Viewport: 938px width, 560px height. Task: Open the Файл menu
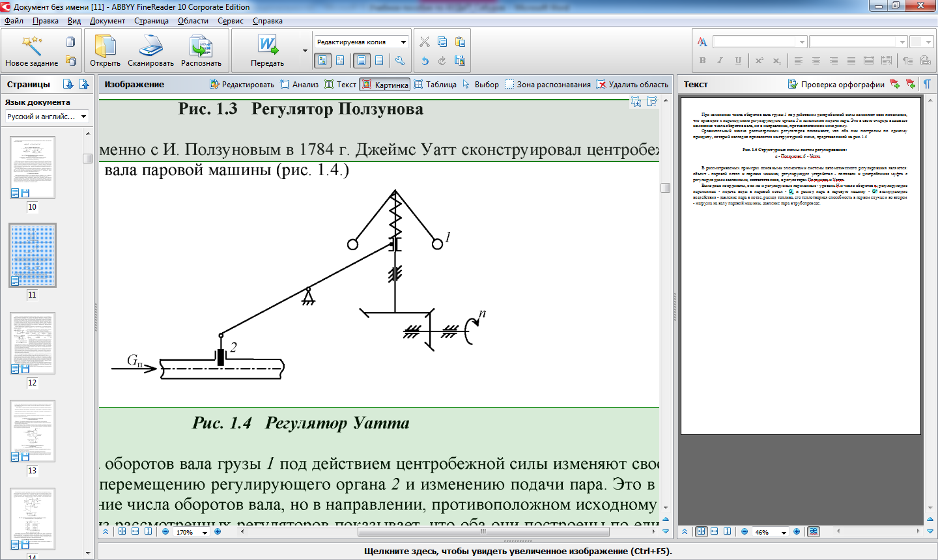tap(14, 21)
